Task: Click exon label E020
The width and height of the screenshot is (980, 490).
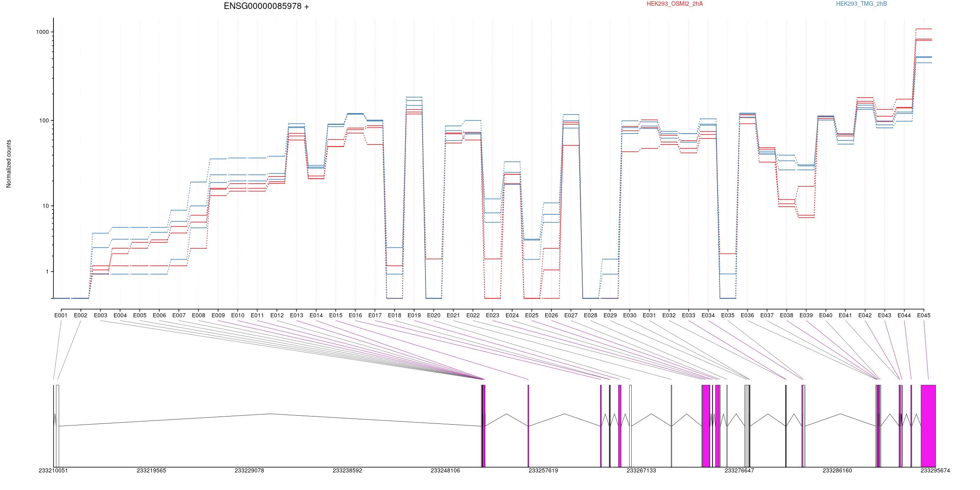Action: (x=434, y=315)
